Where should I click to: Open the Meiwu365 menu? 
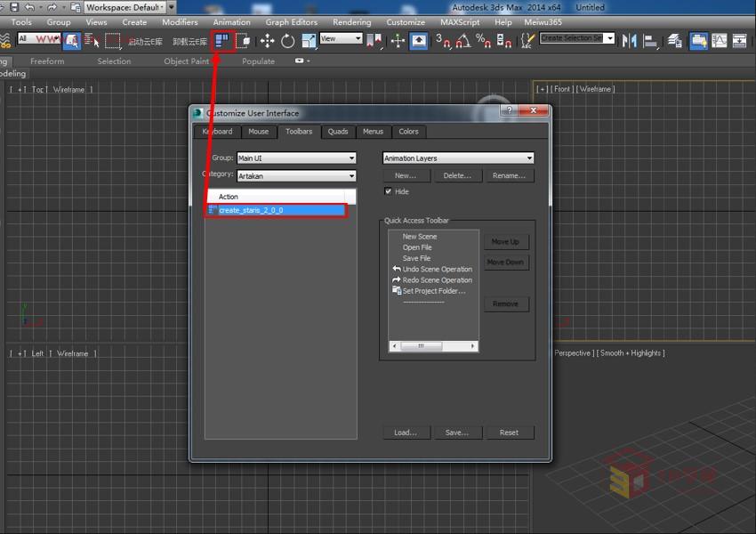point(543,22)
